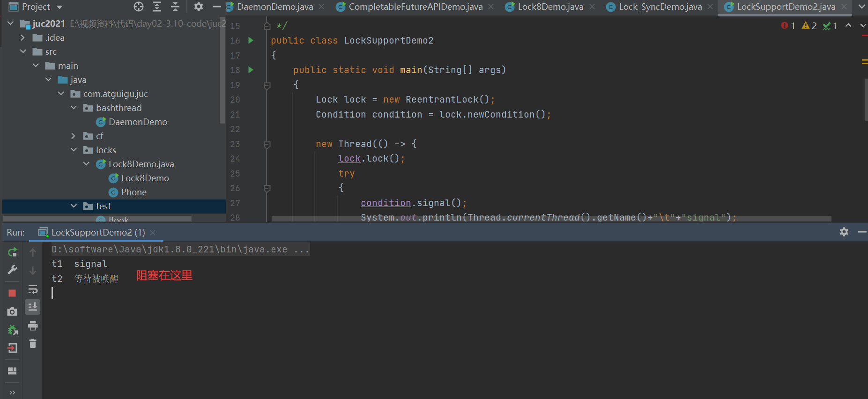This screenshot has width=868, height=399.
Task: Switch to the CompletableFutureAPIDemo.java tab
Action: (415, 7)
